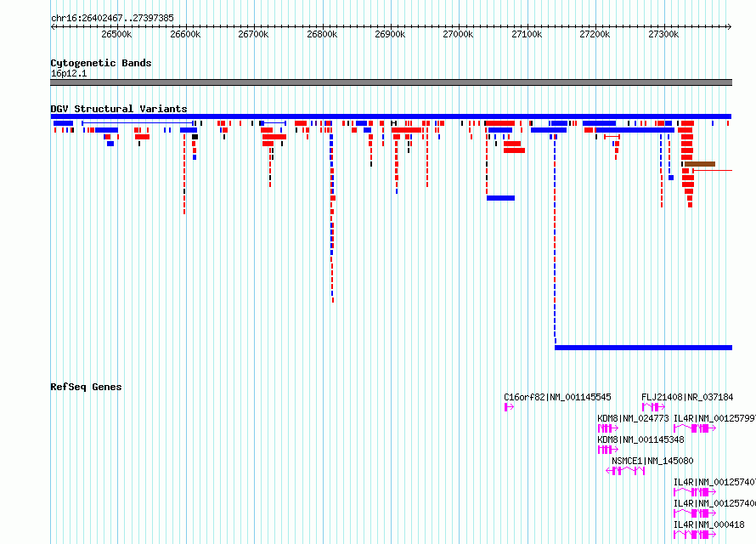This screenshot has height=544, width=756.
Task: Click the KDM8|NM_001145348 gene label
Action: tap(640, 439)
